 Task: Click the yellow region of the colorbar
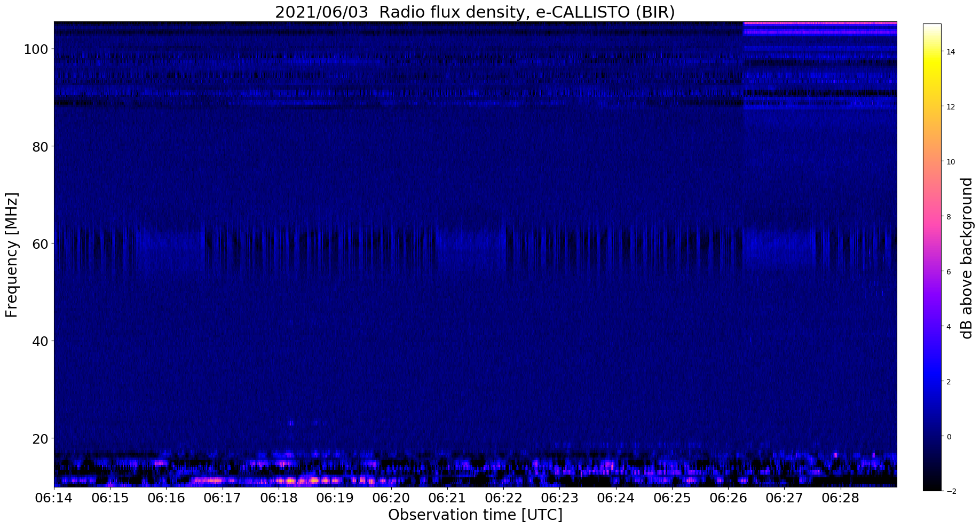tap(932, 64)
